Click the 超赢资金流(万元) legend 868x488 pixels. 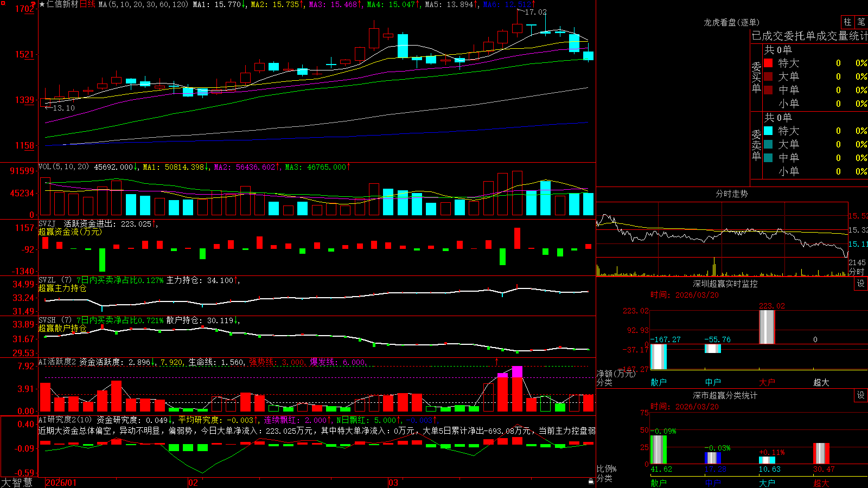tap(70, 232)
